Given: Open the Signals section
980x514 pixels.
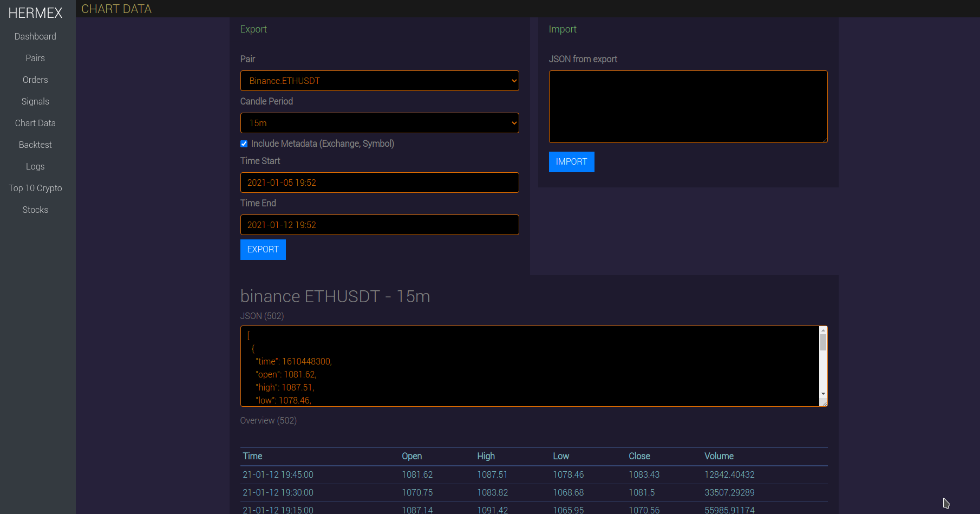Looking at the screenshot, I should tap(35, 101).
